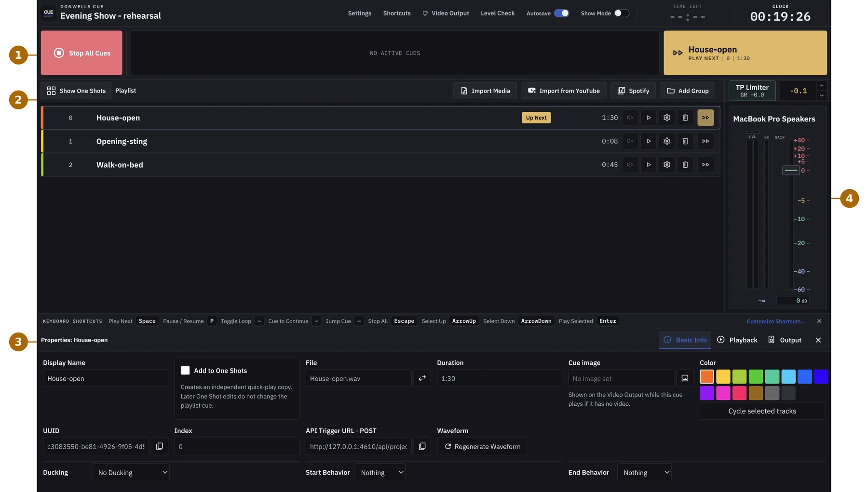This screenshot has height=492, width=868.
Task: Delete the Opening-sting cue
Action: (x=685, y=141)
